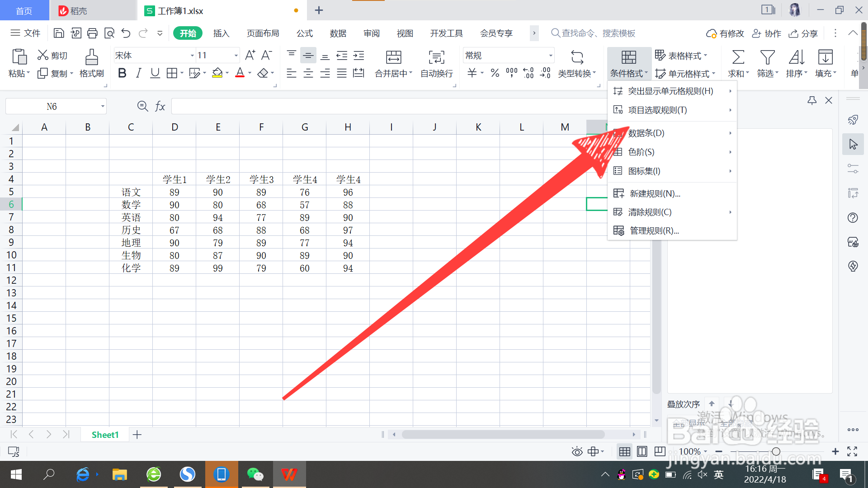868x488 pixels.
Task: Click Type Conversion (类型转换) icon
Action: (x=577, y=57)
